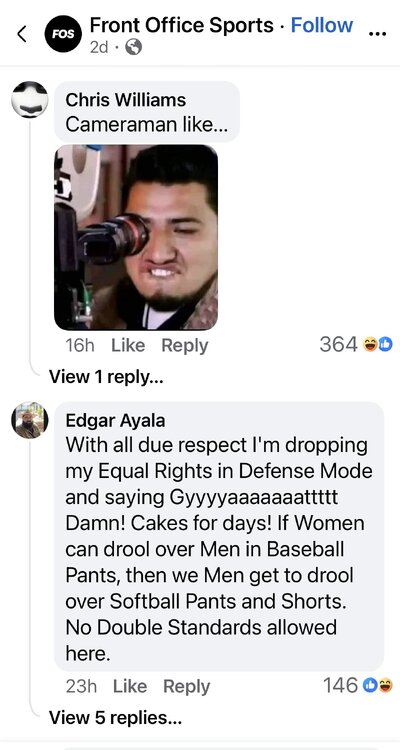This screenshot has height=750, width=400.
Task: Reply to Chris Williams' comment
Action: (185, 345)
